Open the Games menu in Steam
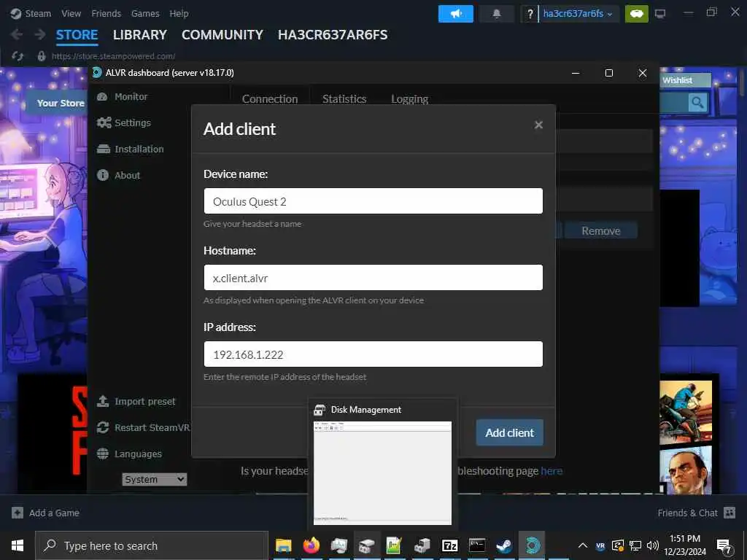Screen dimensions: 747x560 click(145, 14)
